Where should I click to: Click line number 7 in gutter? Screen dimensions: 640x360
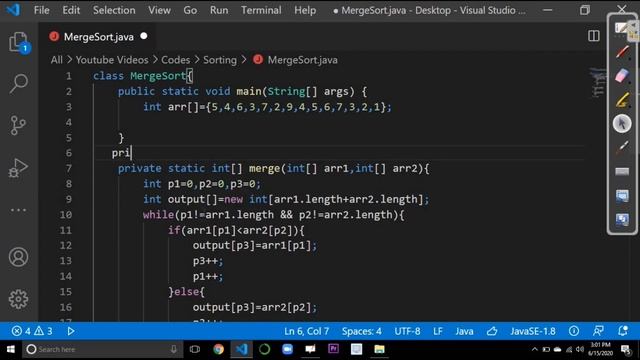pos(69,168)
